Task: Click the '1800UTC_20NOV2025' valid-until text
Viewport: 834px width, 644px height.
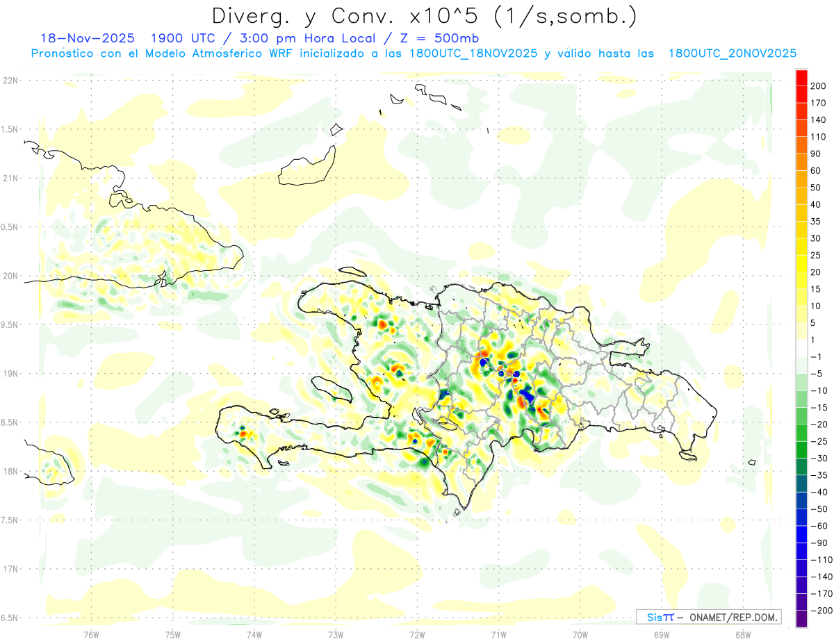Action: click(x=732, y=53)
